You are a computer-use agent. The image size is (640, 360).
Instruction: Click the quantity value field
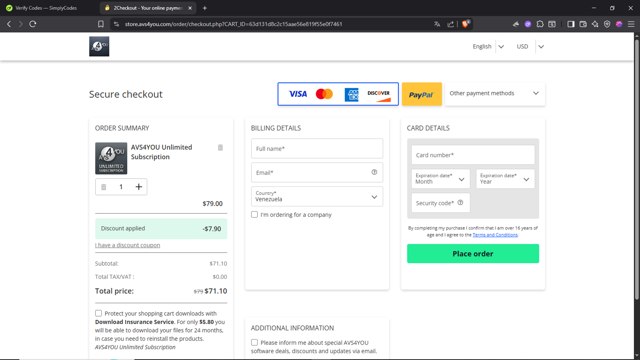[x=121, y=187]
